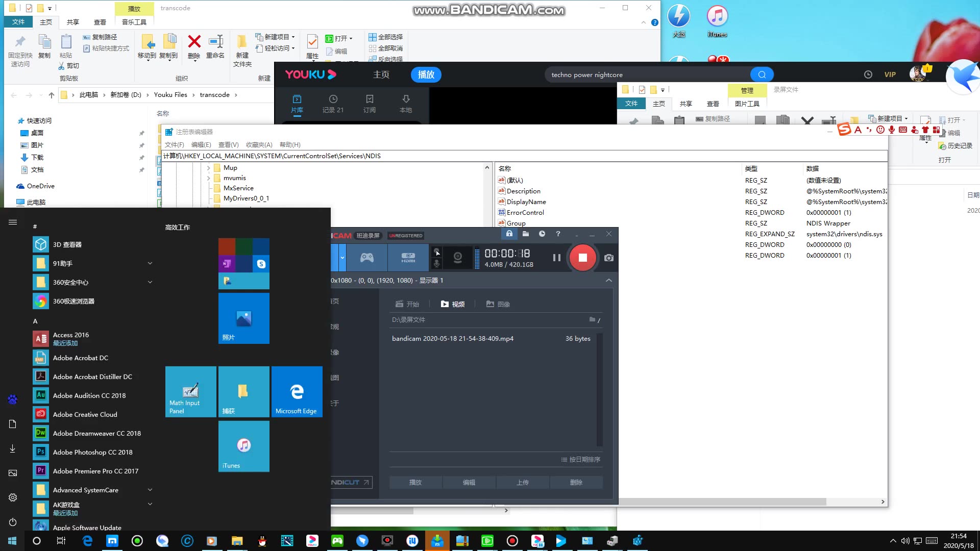This screenshot has height=551, width=980.
Task: Open the Math Input Panel tile
Action: coord(191,392)
